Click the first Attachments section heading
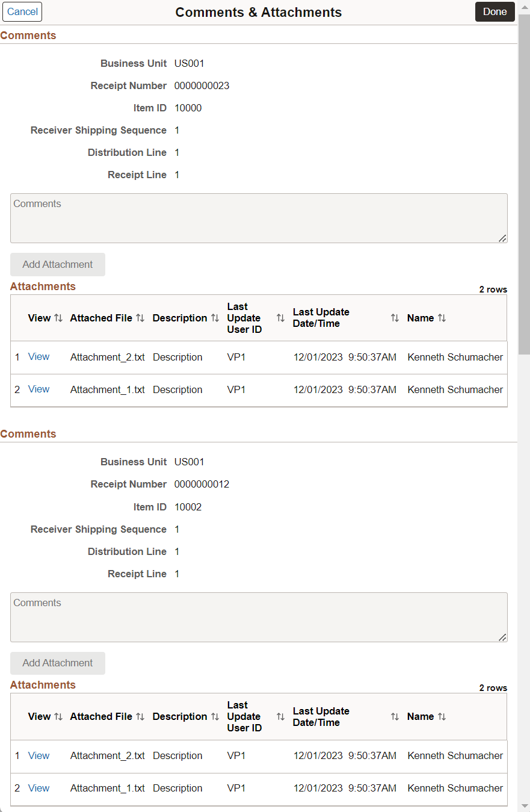 [43, 287]
